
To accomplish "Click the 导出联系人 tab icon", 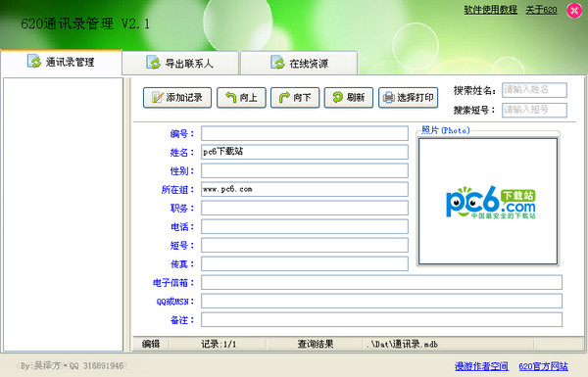I will [x=153, y=63].
